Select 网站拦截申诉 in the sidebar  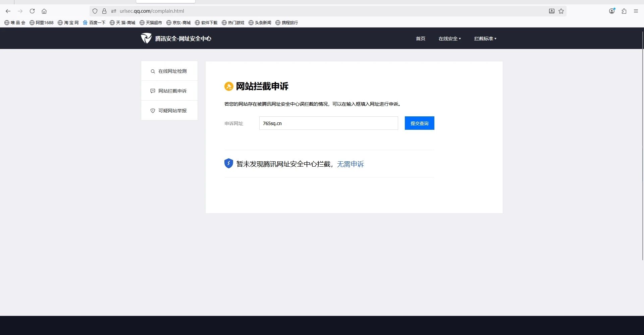pos(169,91)
